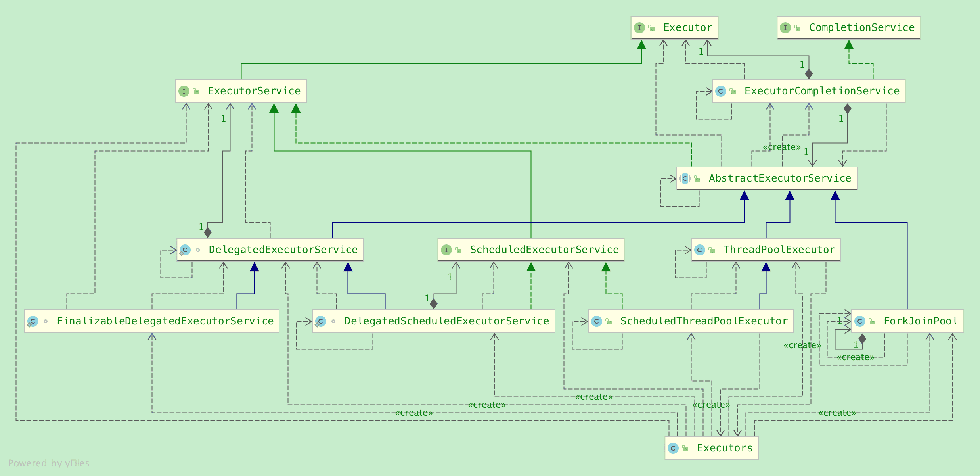The image size is (980, 476).
Task: Click the ThreadPoolExecutor public visibility lock icon
Action: tap(712, 250)
